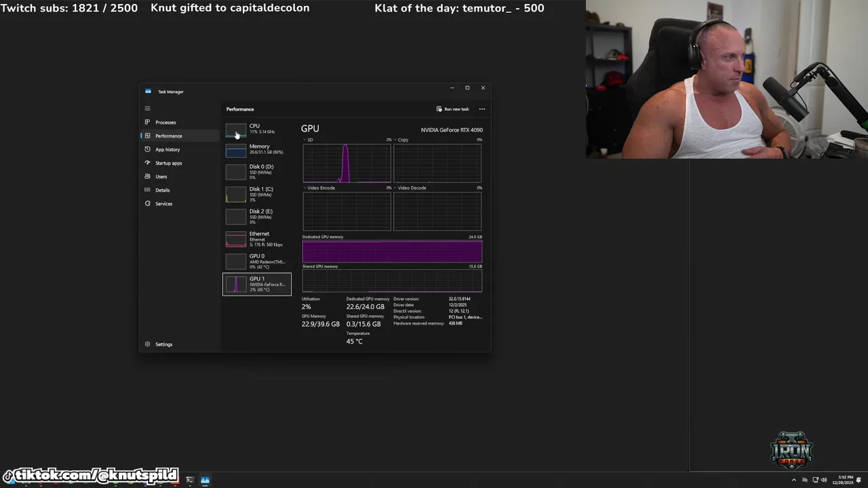868x488 pixels.
Task: Open the three-dot more options menu
Action: click(482, 109)
